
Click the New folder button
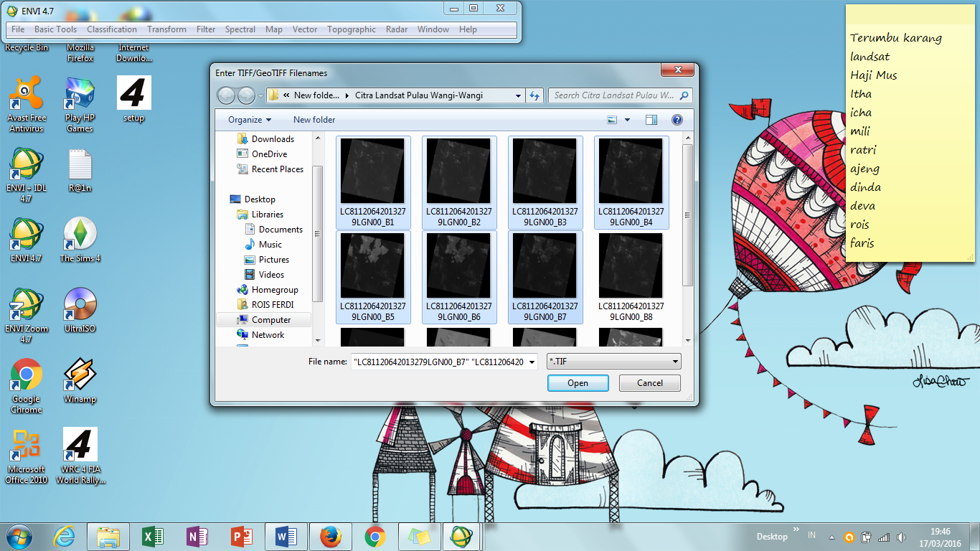[x=314, y=120]
